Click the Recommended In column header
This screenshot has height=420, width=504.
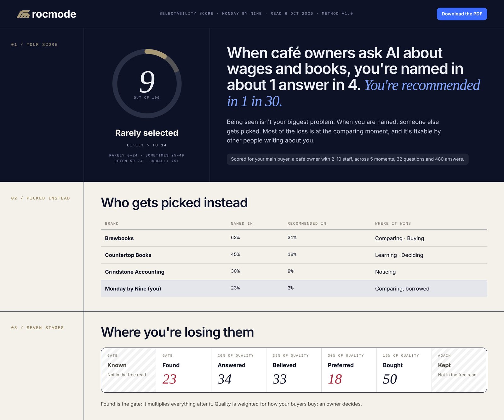click(x=306, y=223)
